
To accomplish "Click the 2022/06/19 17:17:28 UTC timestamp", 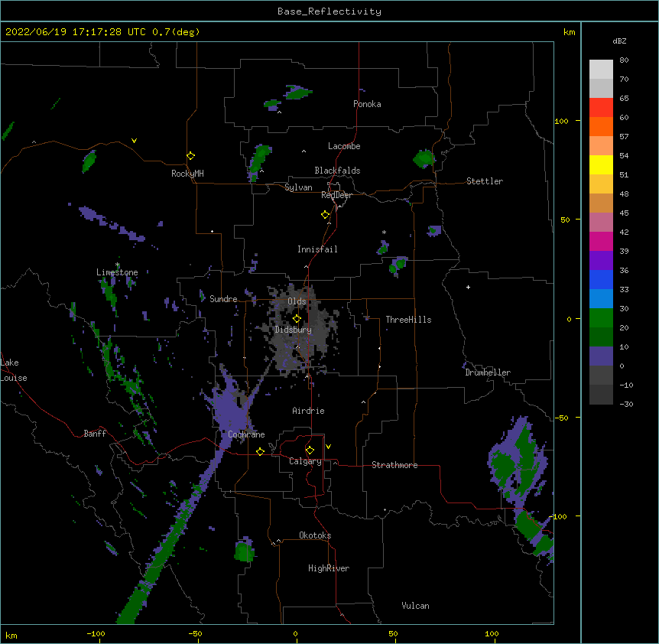I will 76,32.
